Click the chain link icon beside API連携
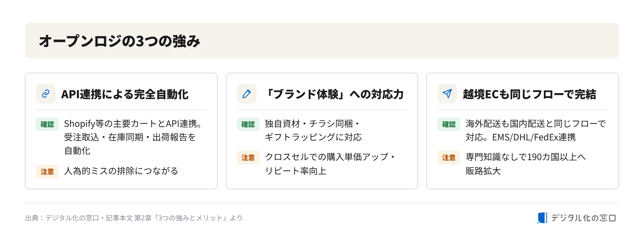Image resolution: width=644 pixels, height=248 pixels. pyautogui.click(x=46, y=94)
